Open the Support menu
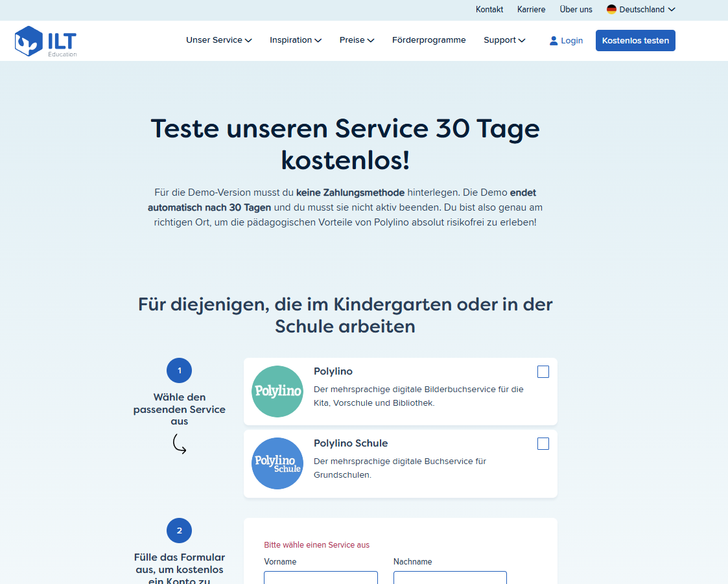Image resolution: width=728 pixels, height=584 pixels. pos(504,40)
